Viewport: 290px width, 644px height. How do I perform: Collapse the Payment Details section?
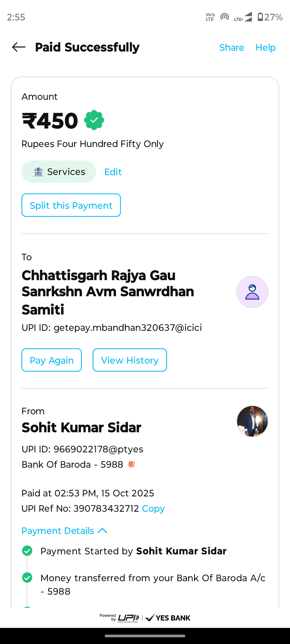(64, 531)
